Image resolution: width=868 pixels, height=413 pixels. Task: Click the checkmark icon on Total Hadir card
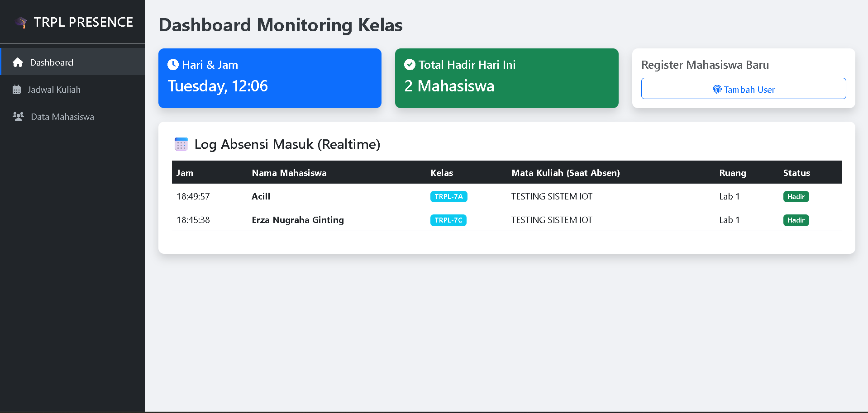(x=409, y=64)
